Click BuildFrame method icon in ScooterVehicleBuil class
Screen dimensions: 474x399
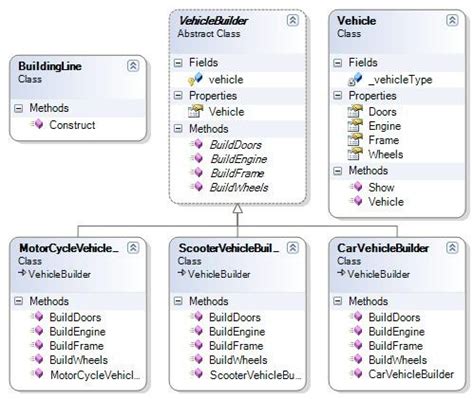(197, 345)
